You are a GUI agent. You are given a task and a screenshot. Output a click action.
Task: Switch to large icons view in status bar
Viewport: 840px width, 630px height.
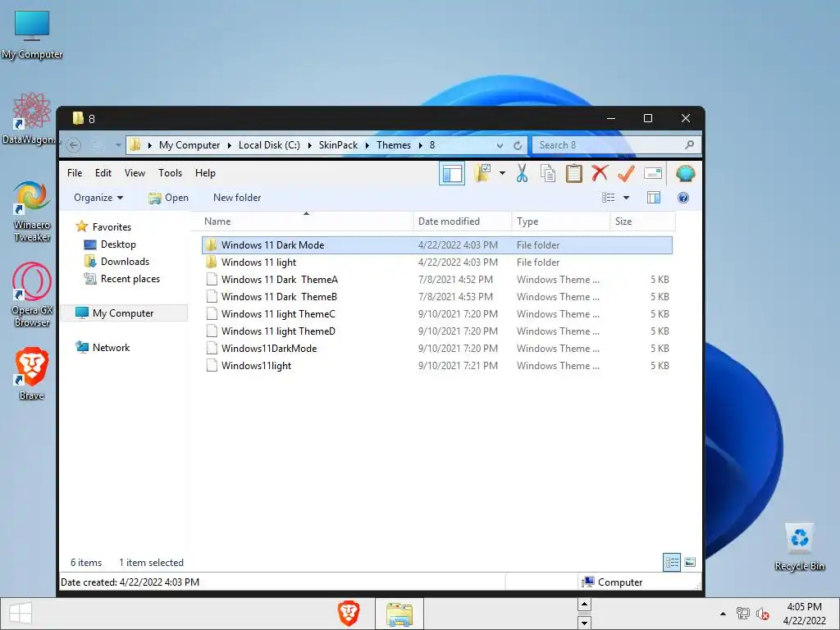690,563
